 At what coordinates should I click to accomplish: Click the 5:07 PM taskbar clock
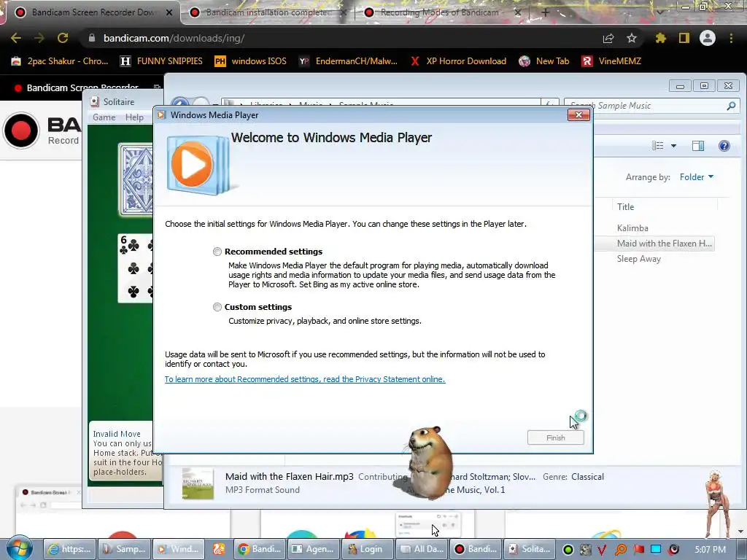[x=711, y=550]
